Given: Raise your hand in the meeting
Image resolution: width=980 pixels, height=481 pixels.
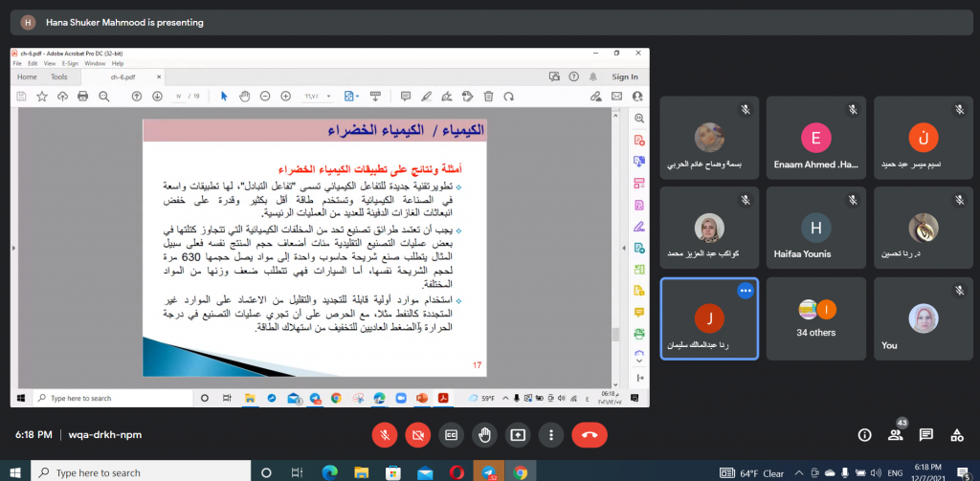Looking at the screenshot, I should point(484,434).
